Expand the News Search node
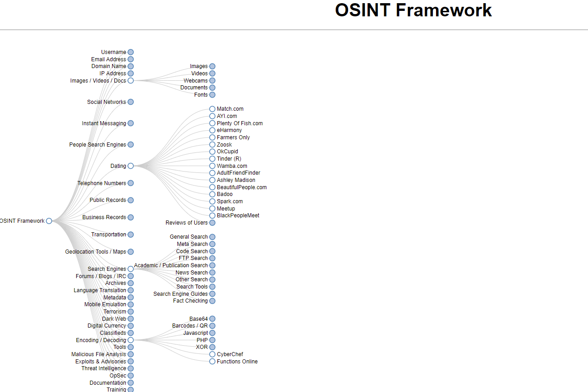The height and width of the screenshot is (392, 588). pos(212,273)
